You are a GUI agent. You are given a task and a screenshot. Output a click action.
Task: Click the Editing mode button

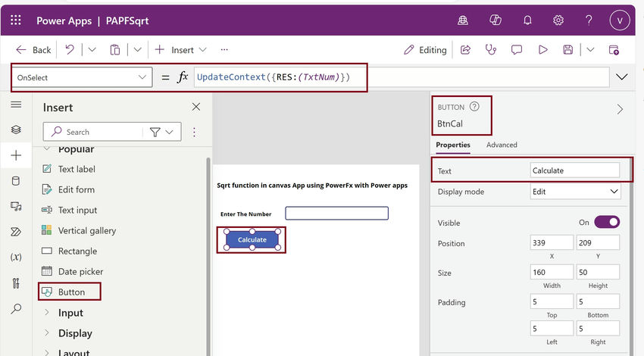(425, 50)
